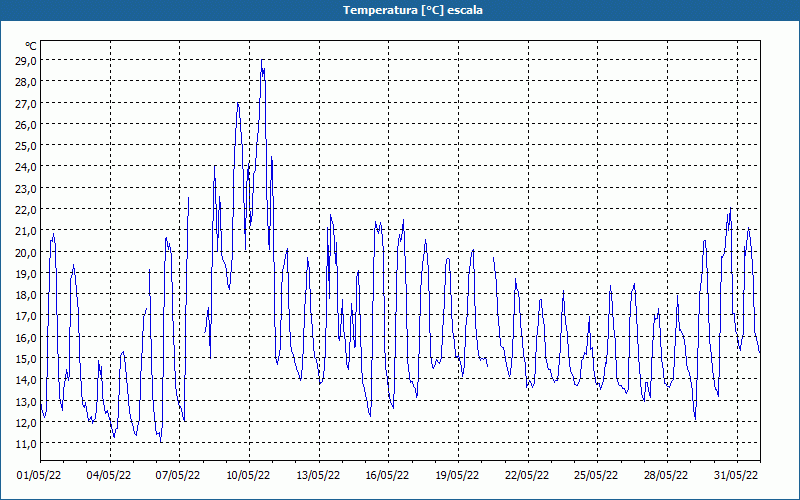This screenshot has width=800, height=500.
Task: Select the 13,0 axis label
Action: [26, 402]
